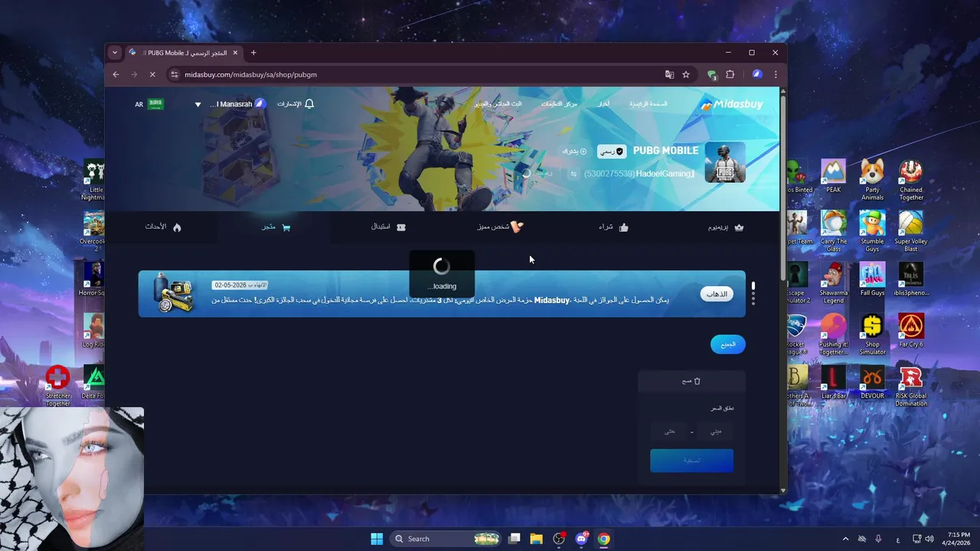Select the Stretcher Together desktop icon

pos(57,386)
